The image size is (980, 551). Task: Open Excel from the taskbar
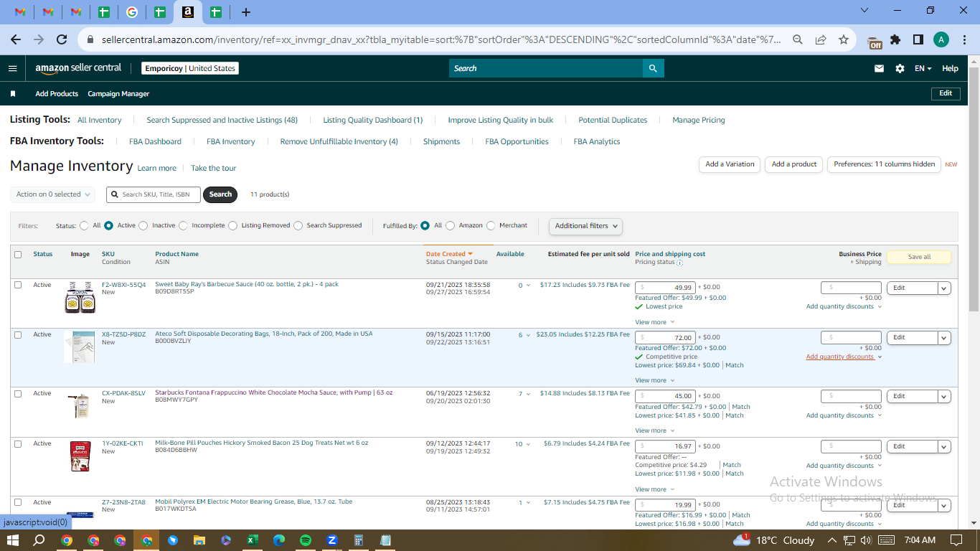tap(253, 540)
